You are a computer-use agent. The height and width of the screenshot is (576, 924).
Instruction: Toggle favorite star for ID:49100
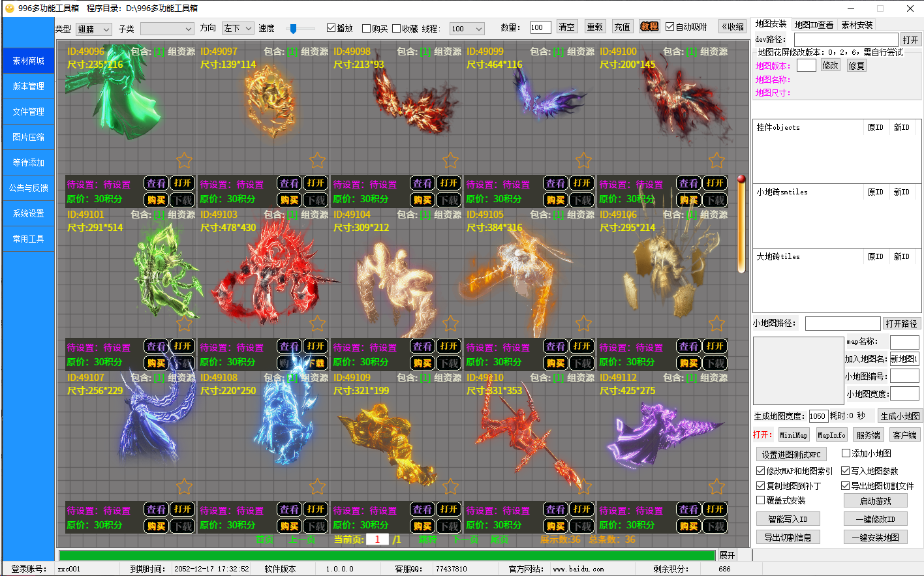point(717,160)
